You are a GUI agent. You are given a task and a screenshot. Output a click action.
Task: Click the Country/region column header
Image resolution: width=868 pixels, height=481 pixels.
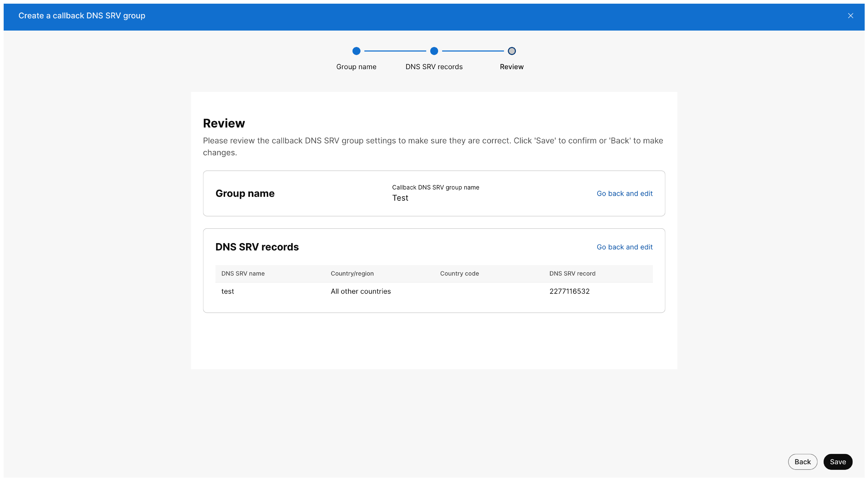tap(352, 274)
